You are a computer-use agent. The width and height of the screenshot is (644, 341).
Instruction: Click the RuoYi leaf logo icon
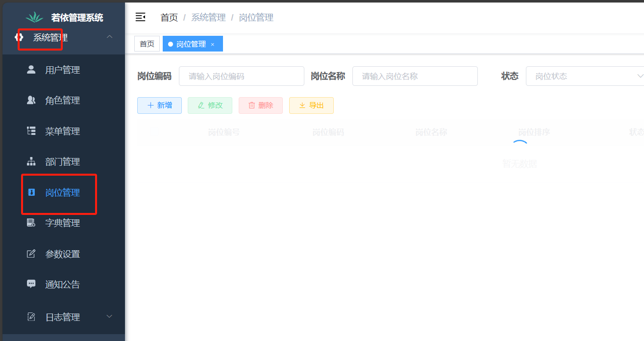[34, 18]
